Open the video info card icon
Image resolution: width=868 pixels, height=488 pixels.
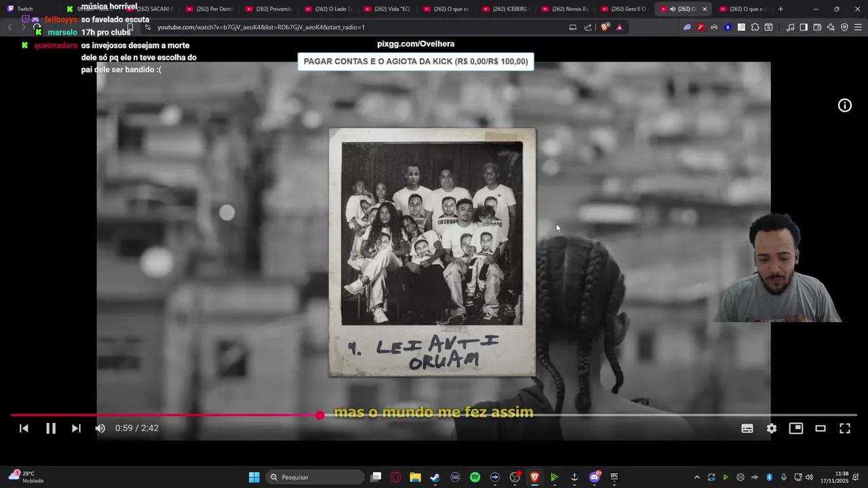click(x=845, y=105)
